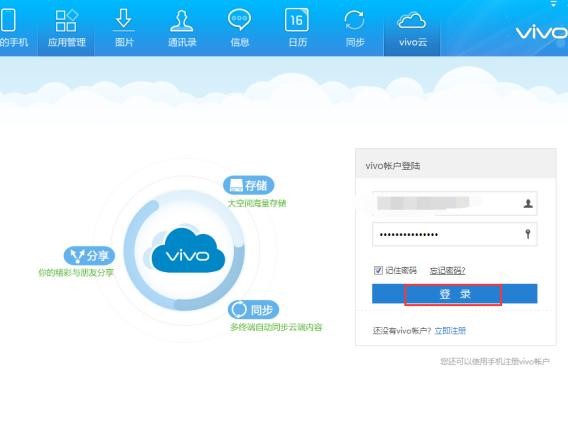This screenshot has width=568, height=426.
Task: Open the 日历 calendar tab
Action: click(297, 28)
